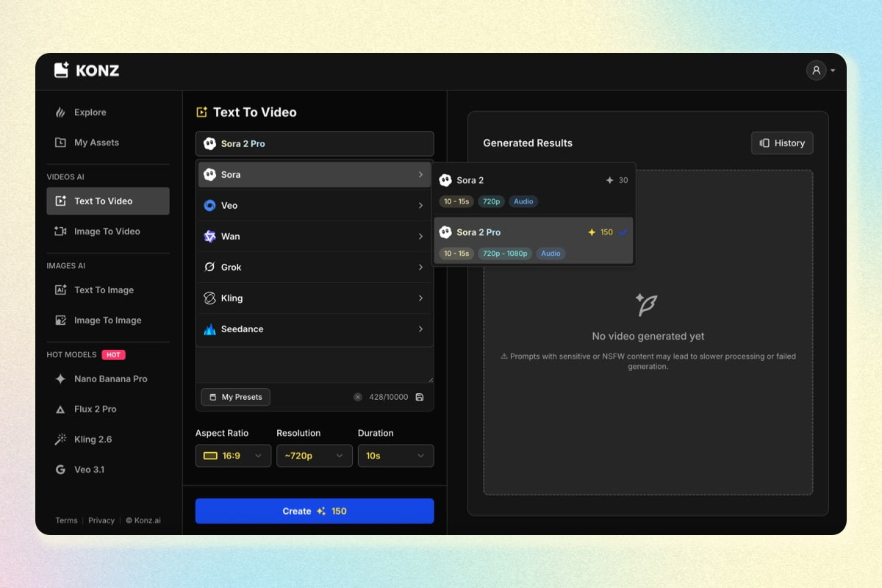Open the Terms link

(x=66, y=520)
